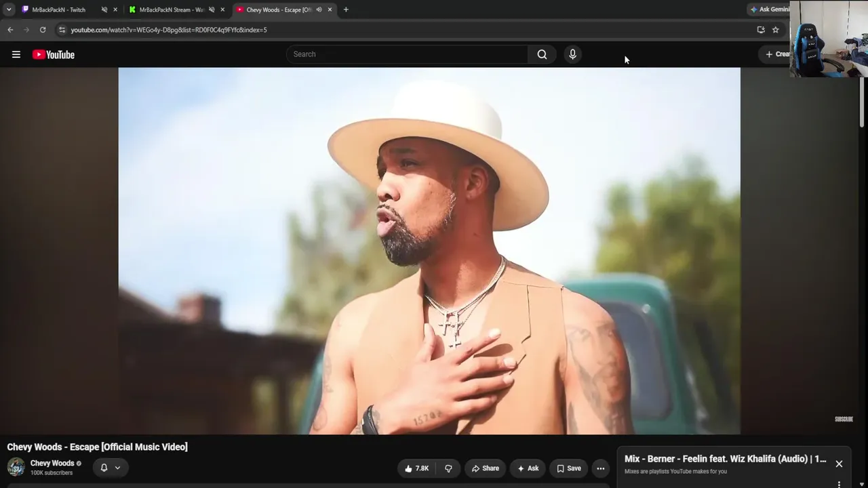
Task: Click 'Mixes are playlists YouTube makes for you'
Action: tap(675, 472)
